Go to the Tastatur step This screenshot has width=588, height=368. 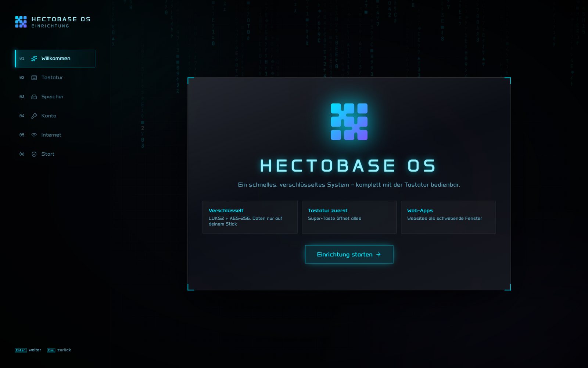point(55,78)
